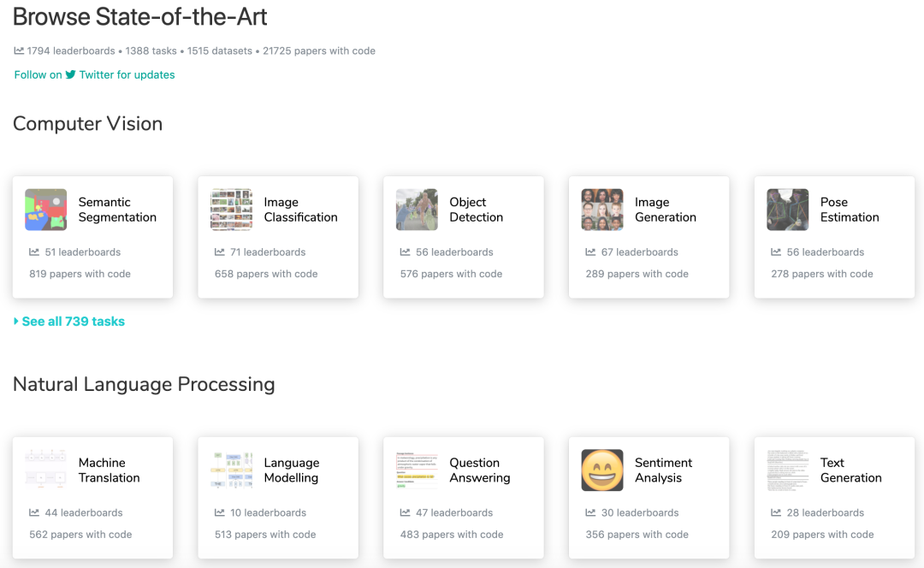Click the Semantic Segmentation thumbnail icon

[46, 210]
